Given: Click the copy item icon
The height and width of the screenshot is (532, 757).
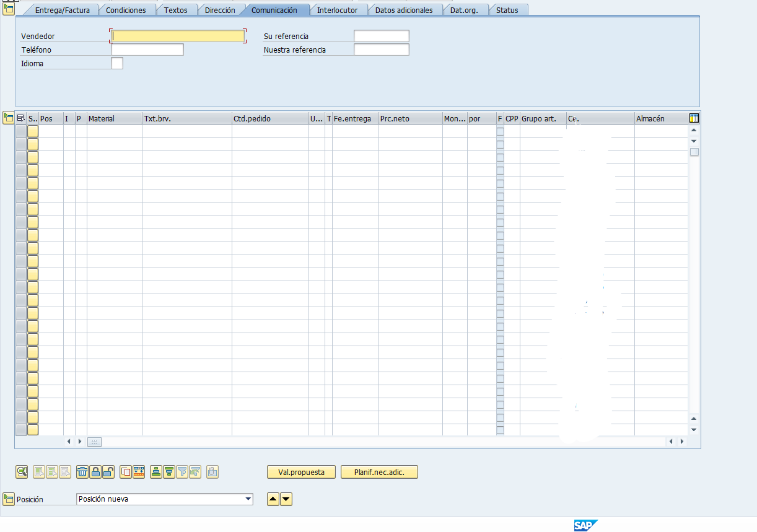Looking at the screenshot, I should (126, 472).
